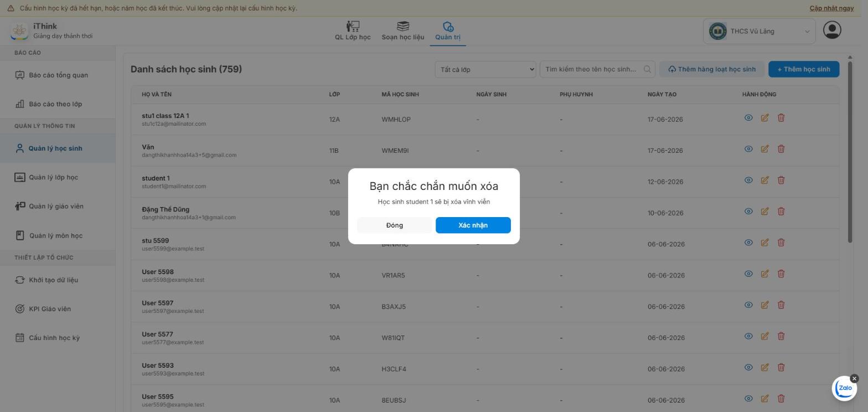Edit student Văn's record
This screenshot has height=412, width=868.
point(764,149)
